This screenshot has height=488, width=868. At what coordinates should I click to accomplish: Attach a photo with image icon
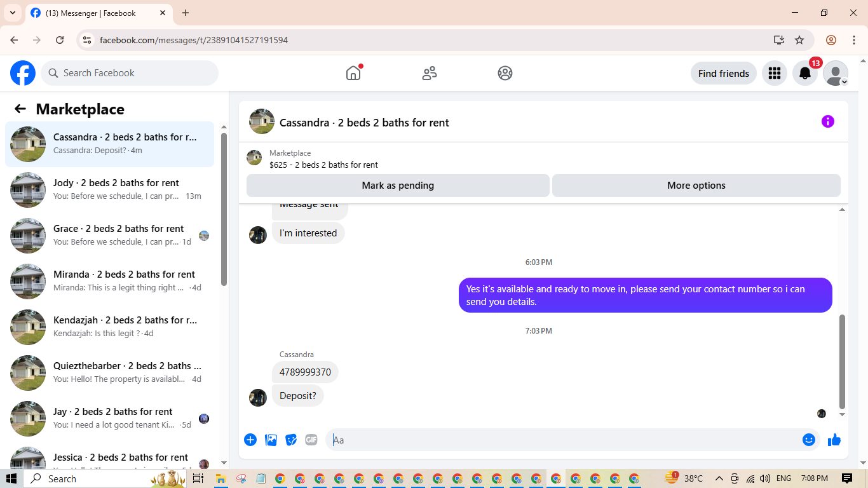pos(271,440)
